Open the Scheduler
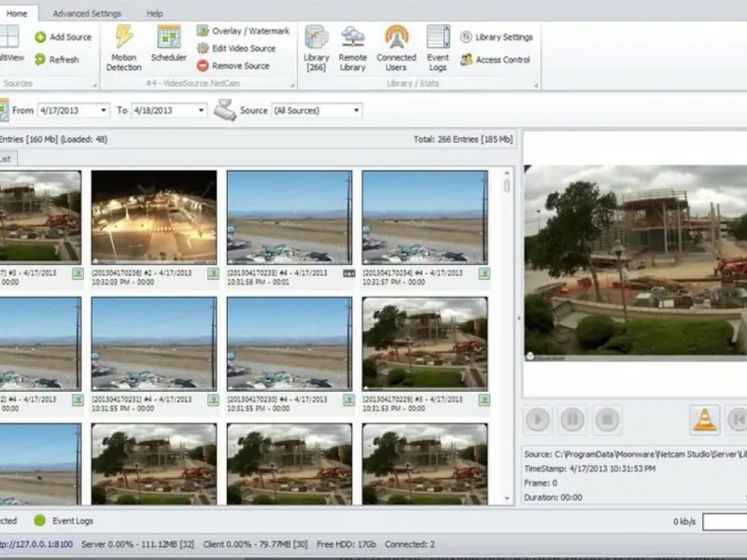 tap(169, 45)
